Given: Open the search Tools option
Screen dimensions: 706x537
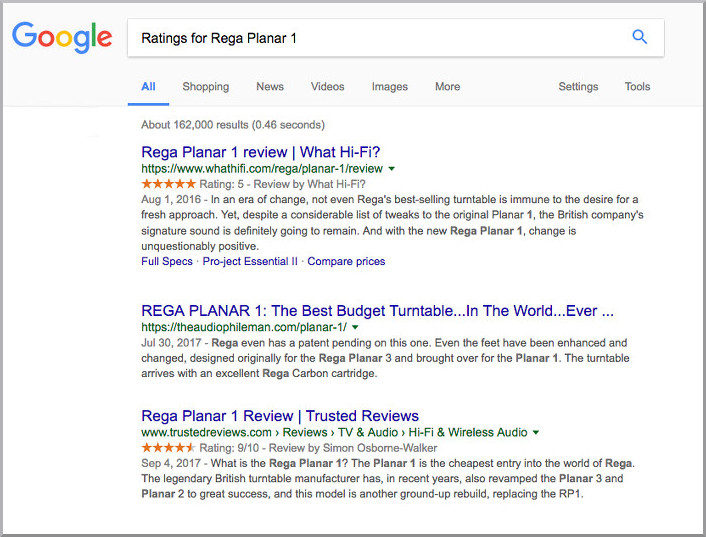Looking at the screenshot, I should click(637, 87).
